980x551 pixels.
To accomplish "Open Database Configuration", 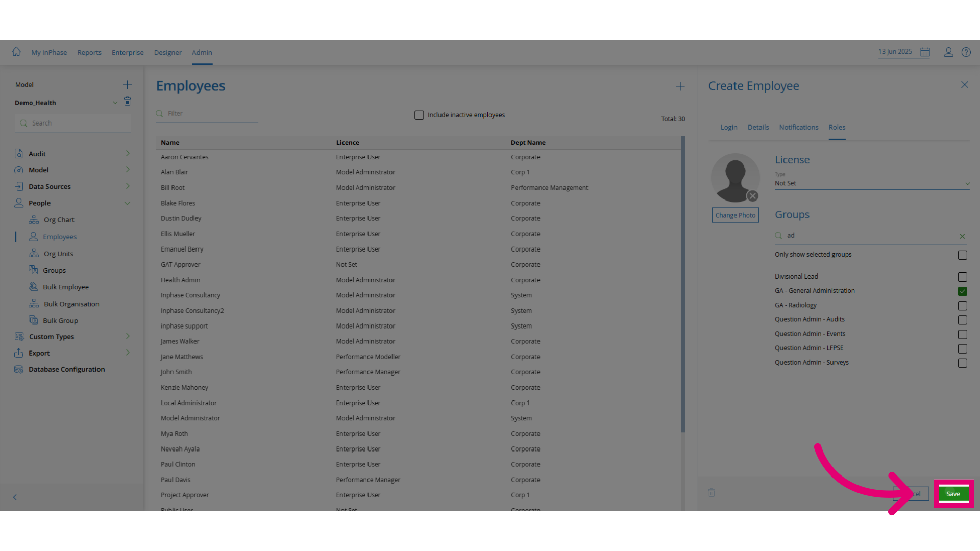I will pos(66,369).
